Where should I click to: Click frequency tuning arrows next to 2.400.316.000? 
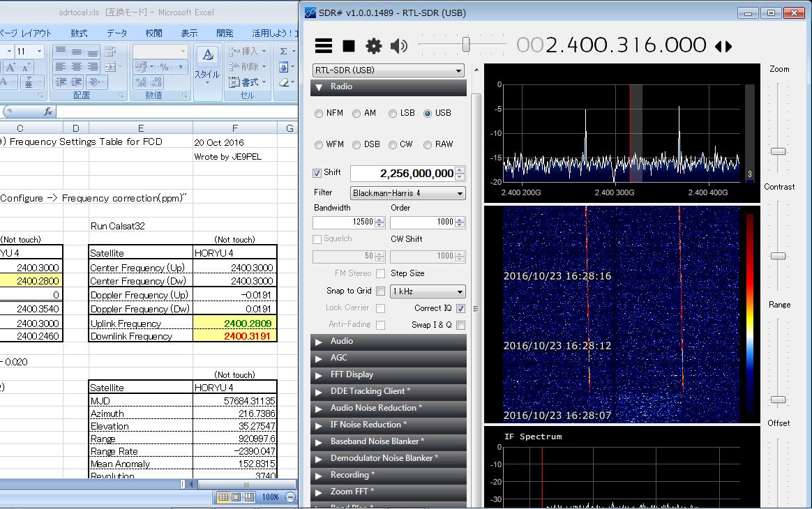(723, 47)
